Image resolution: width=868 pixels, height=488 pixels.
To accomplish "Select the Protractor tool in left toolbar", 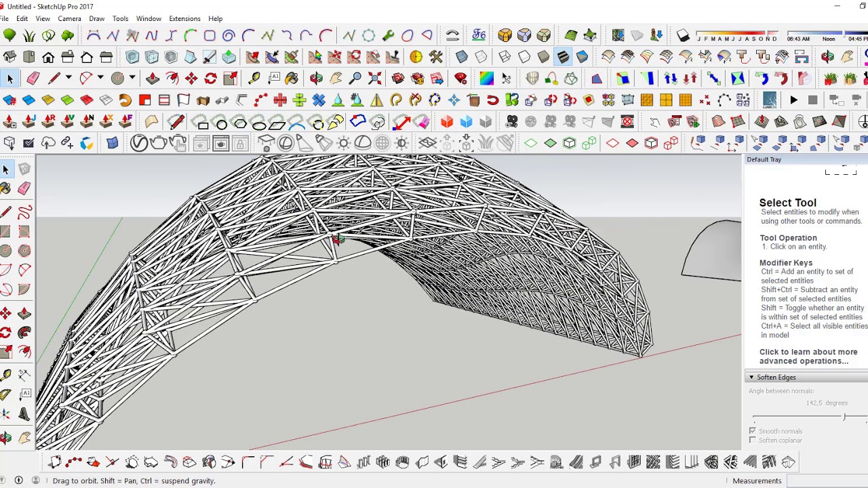I will pos(6,394).
